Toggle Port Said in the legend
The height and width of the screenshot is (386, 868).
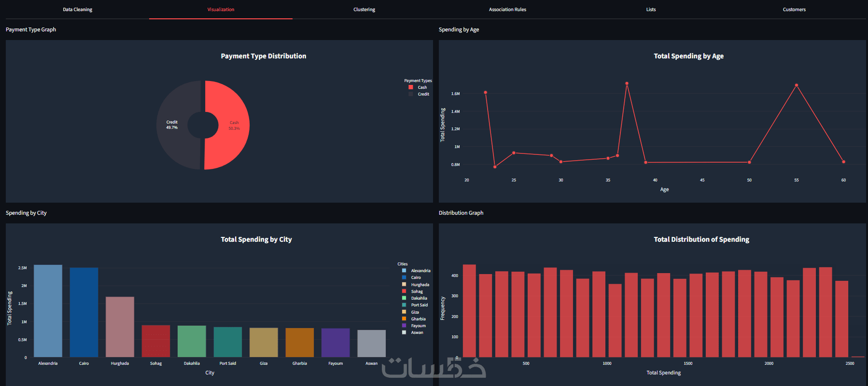click(x=415, y=305)
